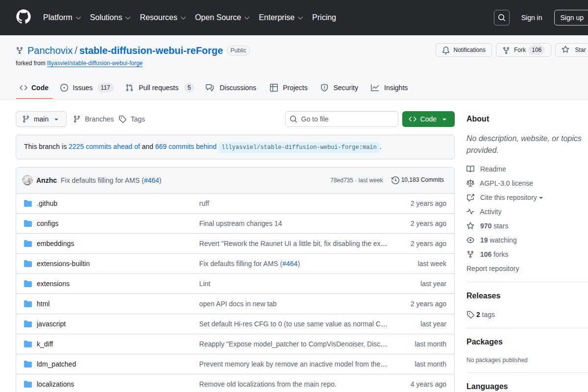
Task: Click the k_diff folder icon
Action: 28,344
